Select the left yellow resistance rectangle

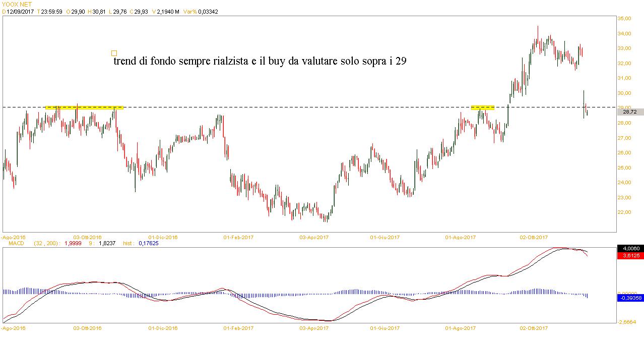[x=84, y=107]
